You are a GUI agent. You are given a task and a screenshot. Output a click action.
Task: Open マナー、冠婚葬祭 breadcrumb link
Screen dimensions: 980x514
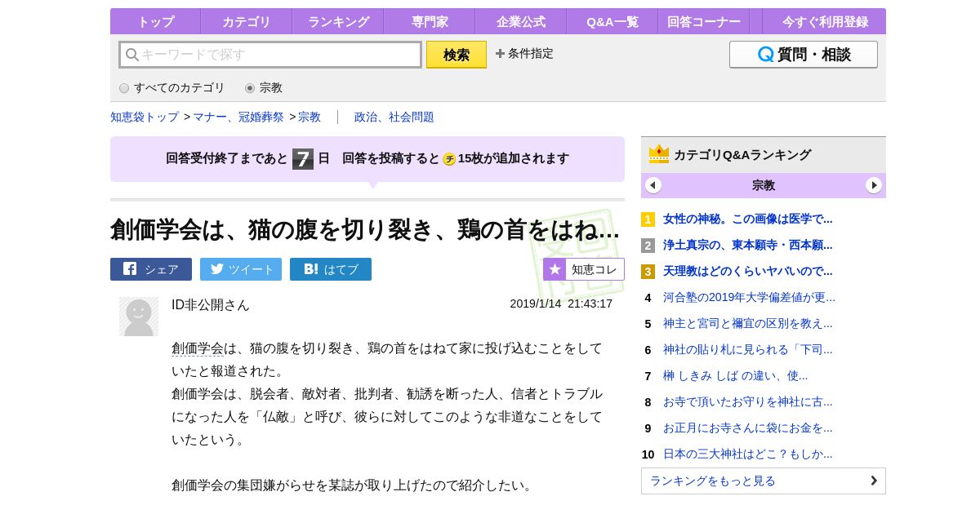click(x=238, y=117)
